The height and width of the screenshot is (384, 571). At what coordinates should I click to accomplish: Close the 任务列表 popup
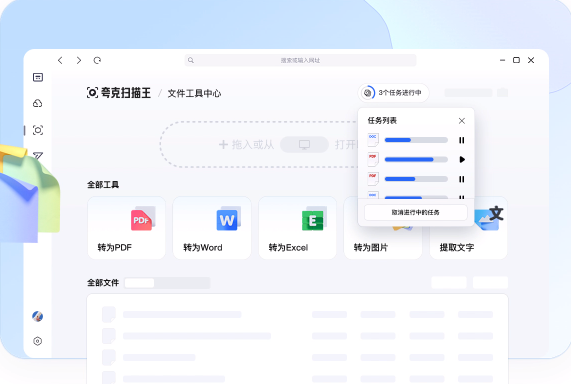462,121
